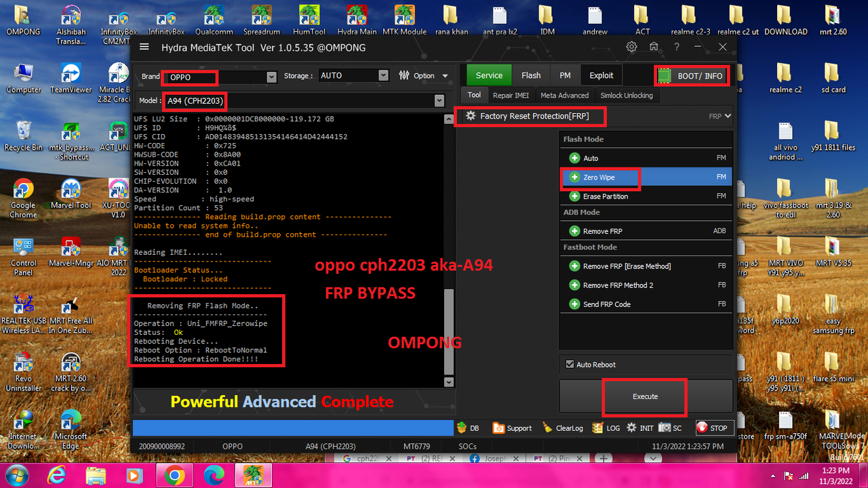This screenshot has height=488, width=868.
Task: Click the Execute button
Action: click(x=645, y=396)
